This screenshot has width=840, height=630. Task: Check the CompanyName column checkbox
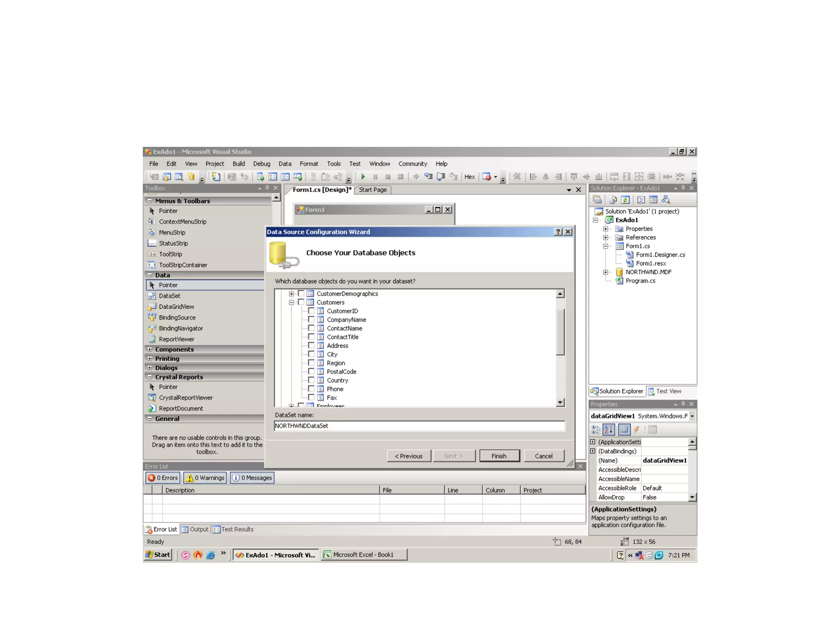(311, 320)
